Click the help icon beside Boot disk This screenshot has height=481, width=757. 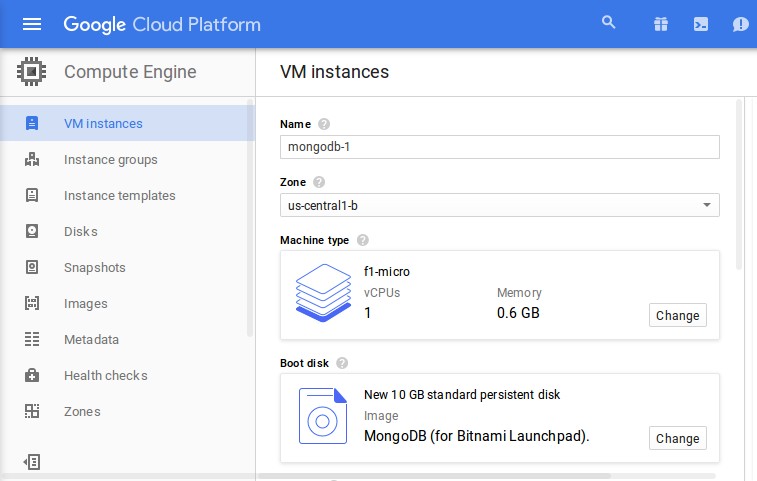click(x=342, y=363)
